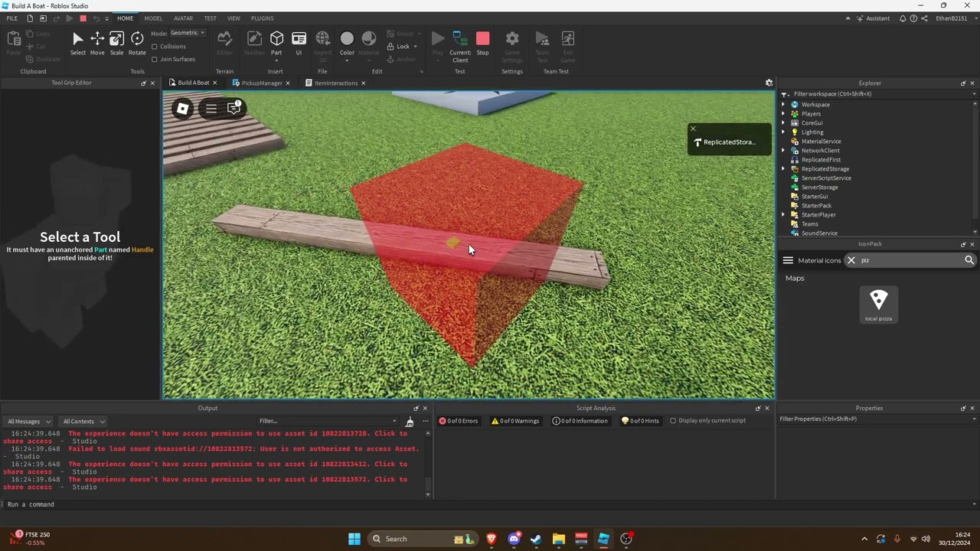Click the share icon in title ribbon
This screenshot has height=551, width=980.
click(x=924, y=18)
